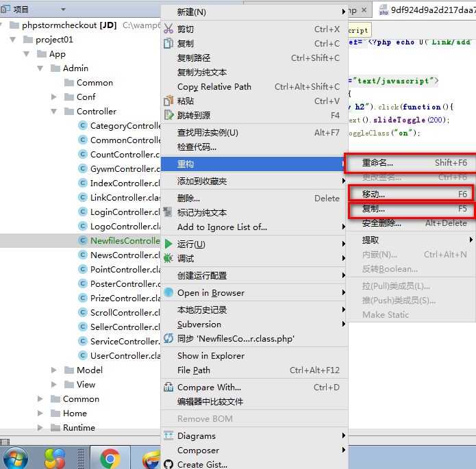Choose 删除... from context menu
Screen dimensions: 476x469
tap(254, 199)
